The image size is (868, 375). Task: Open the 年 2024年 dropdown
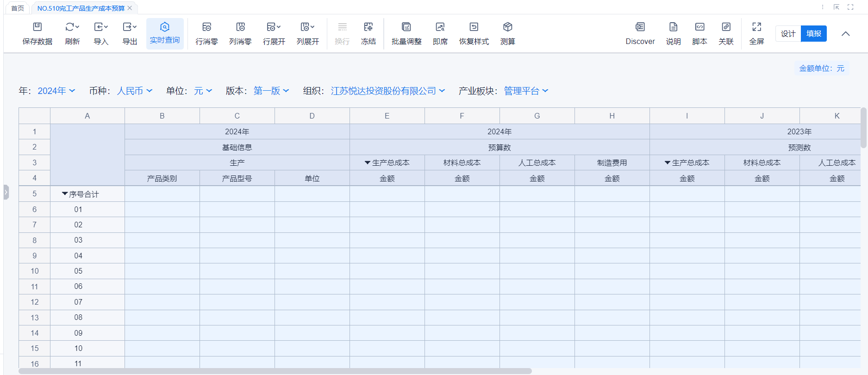coord(56,91)
